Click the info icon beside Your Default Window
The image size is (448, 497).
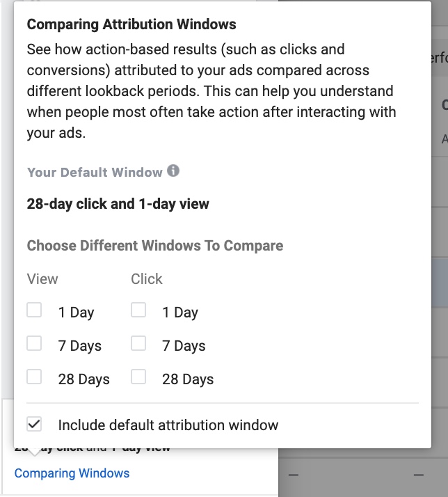[173, 171]
